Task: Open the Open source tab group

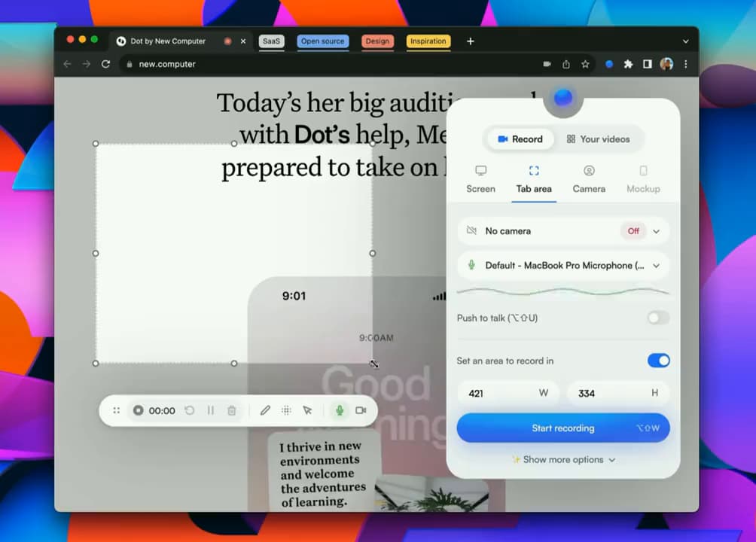Action: coord(322,41)
